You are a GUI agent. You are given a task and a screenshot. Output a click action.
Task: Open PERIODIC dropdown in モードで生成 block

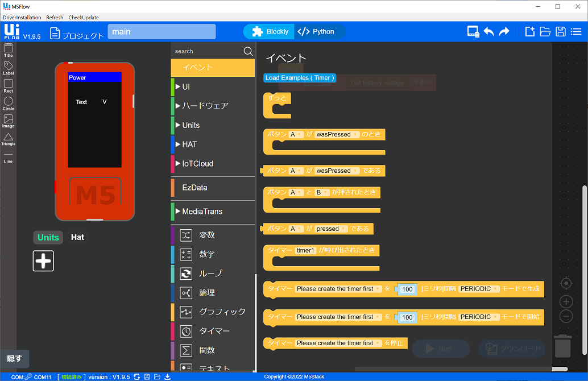(x=479, y=289)
